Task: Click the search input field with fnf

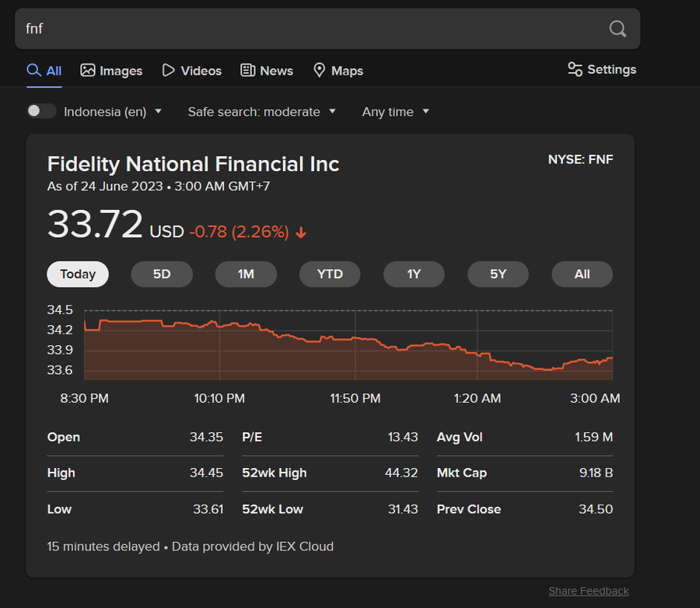Action: [x=311, y=29]
